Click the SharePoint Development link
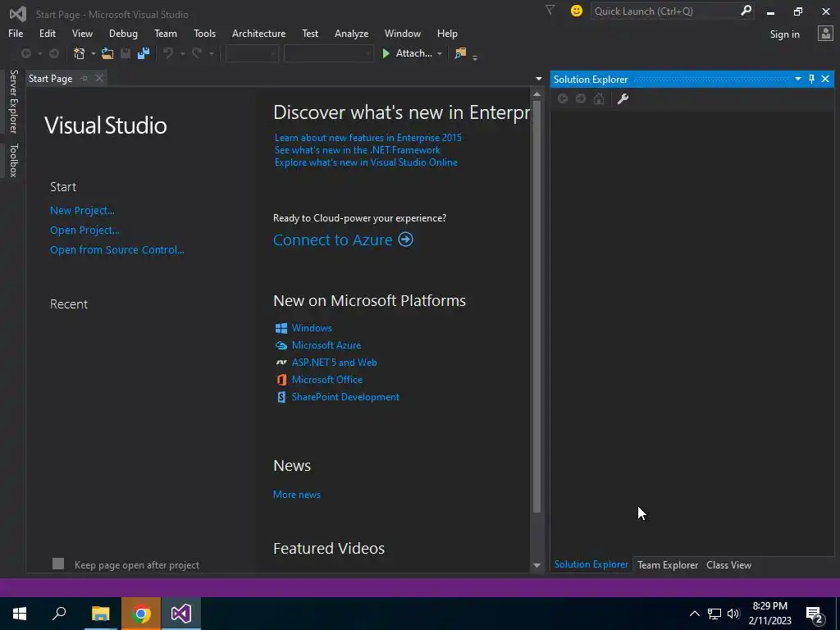The height and width of the screenshot is (630, 840). (x=345, y=397)
